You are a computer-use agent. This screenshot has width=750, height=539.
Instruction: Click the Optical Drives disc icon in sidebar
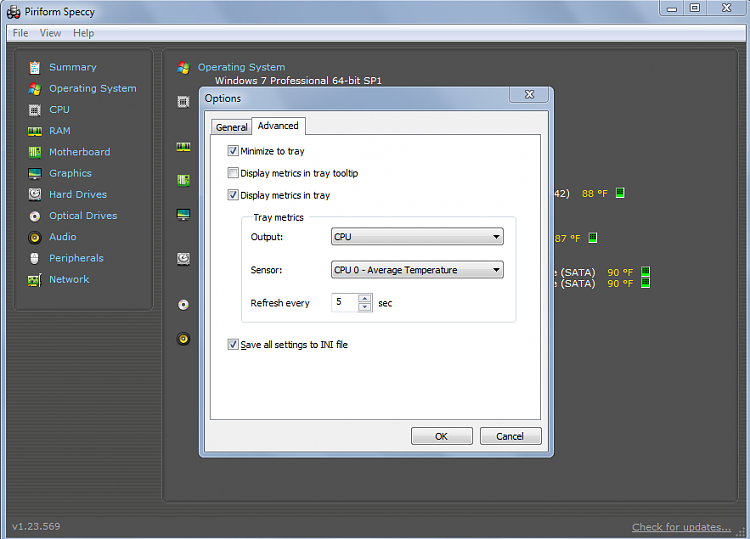coord(34,216)
